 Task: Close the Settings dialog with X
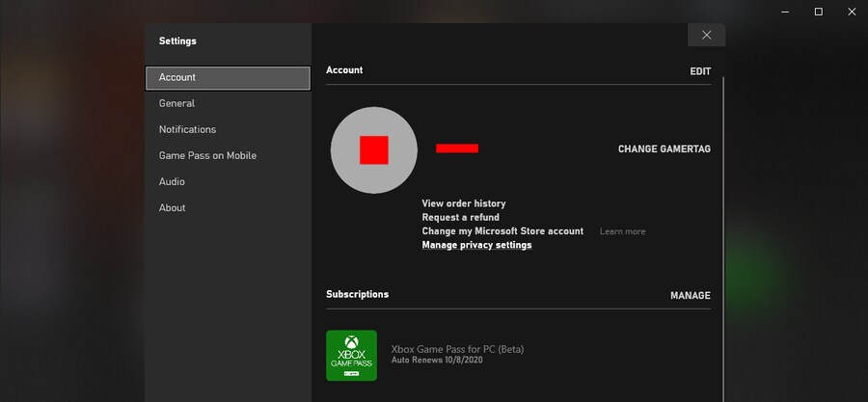point(706,35)
